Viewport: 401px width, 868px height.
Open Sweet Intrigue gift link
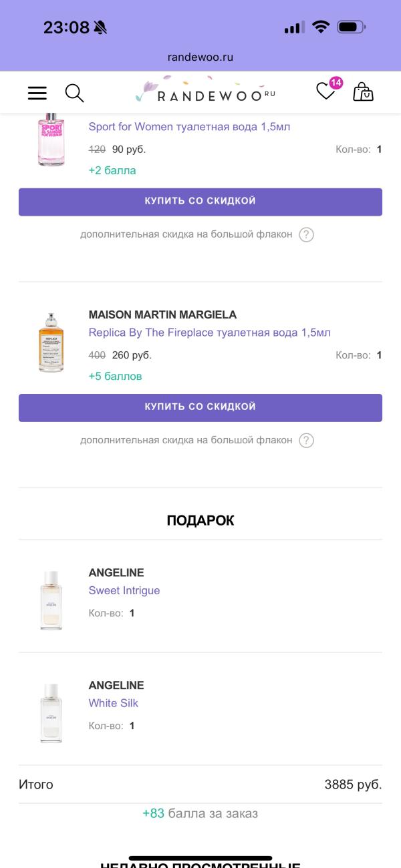[124, 590]
